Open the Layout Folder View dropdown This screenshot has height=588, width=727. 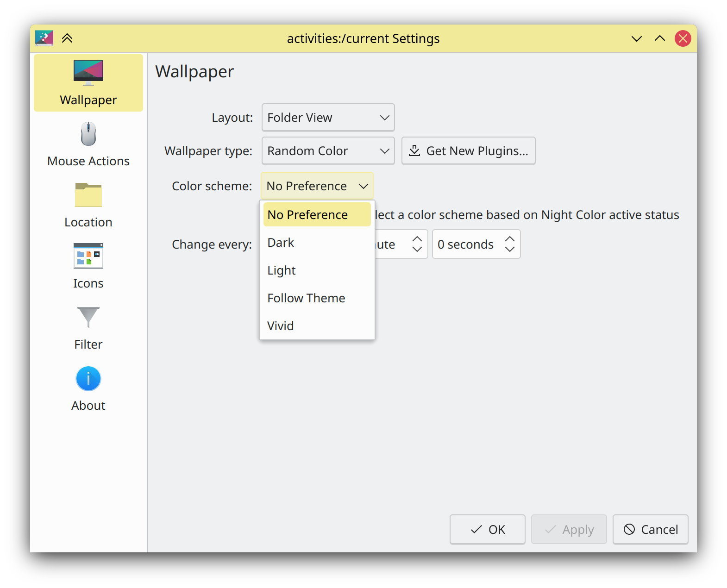coord(328,118)
